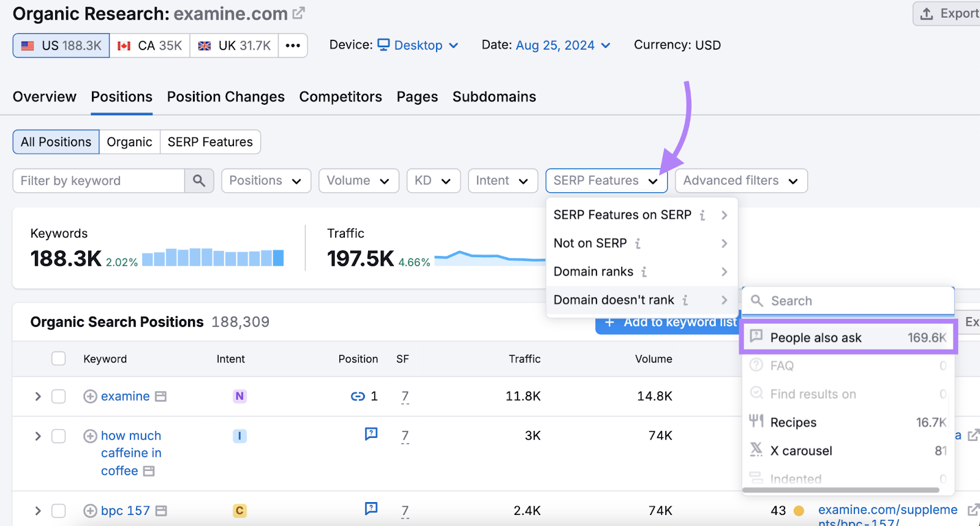The width and height of the screenshot is (980, 526).
Task: Check the box for 'examine' keyword row
Action: [x=59, y=397]
